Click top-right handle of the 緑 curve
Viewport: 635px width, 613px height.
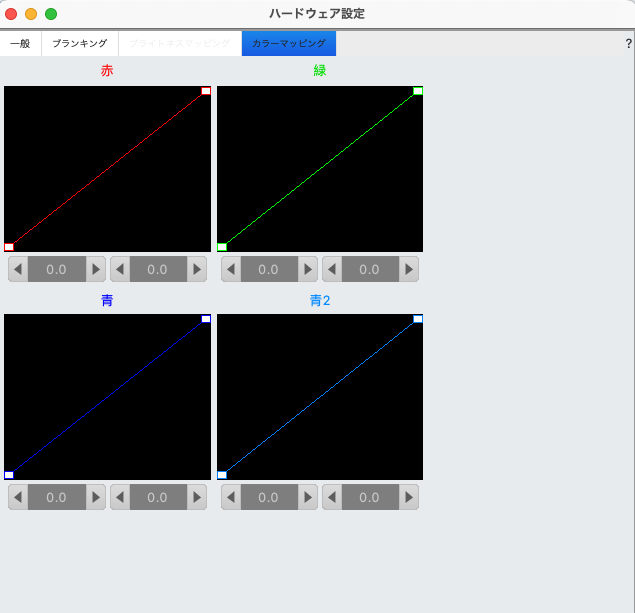click(418, 91)
